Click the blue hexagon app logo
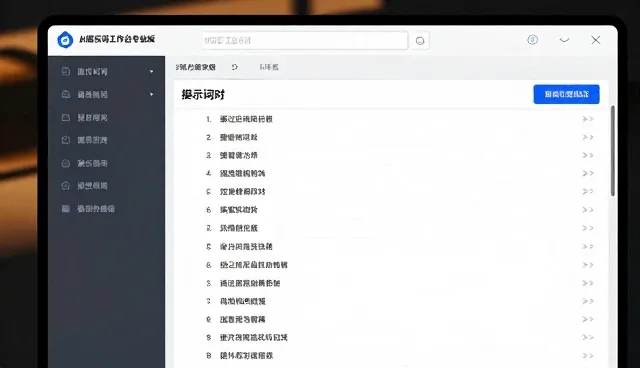The height and width of the screenshot is (368, 640). tap(65, 40)
